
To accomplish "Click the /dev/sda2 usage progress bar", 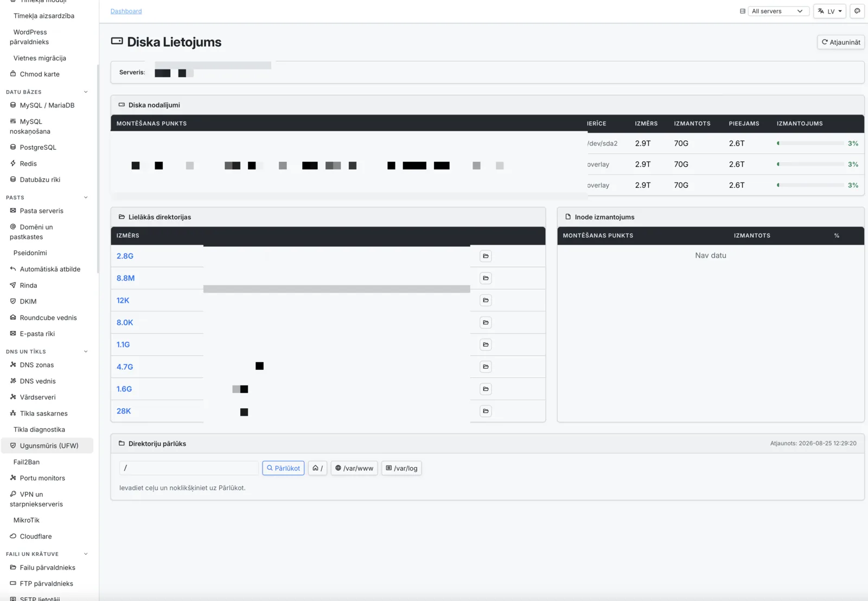I will click(x=810, y=143).
